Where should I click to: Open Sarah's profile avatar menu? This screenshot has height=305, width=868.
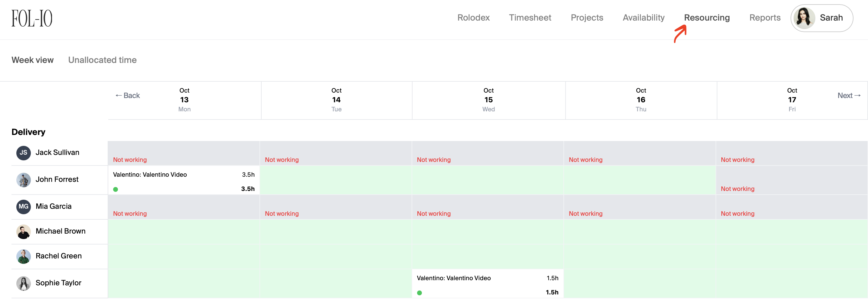(x=804, y=18)
